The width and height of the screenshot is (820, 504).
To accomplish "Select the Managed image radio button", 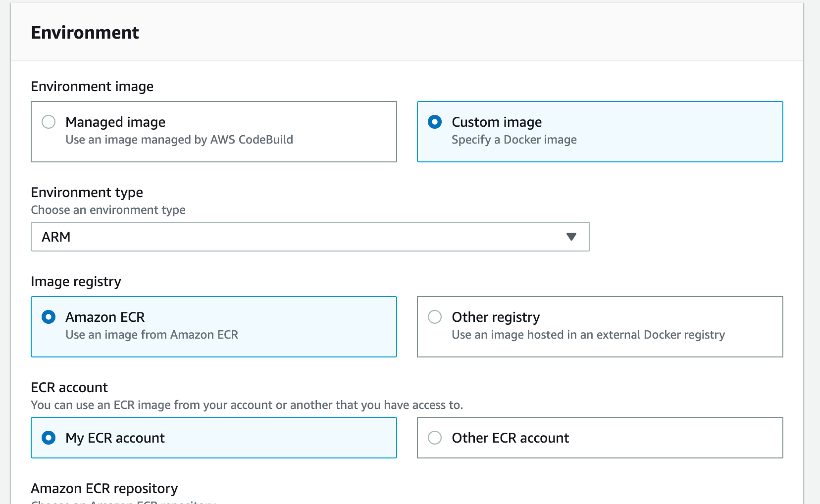I will click(x=49, y=122).
